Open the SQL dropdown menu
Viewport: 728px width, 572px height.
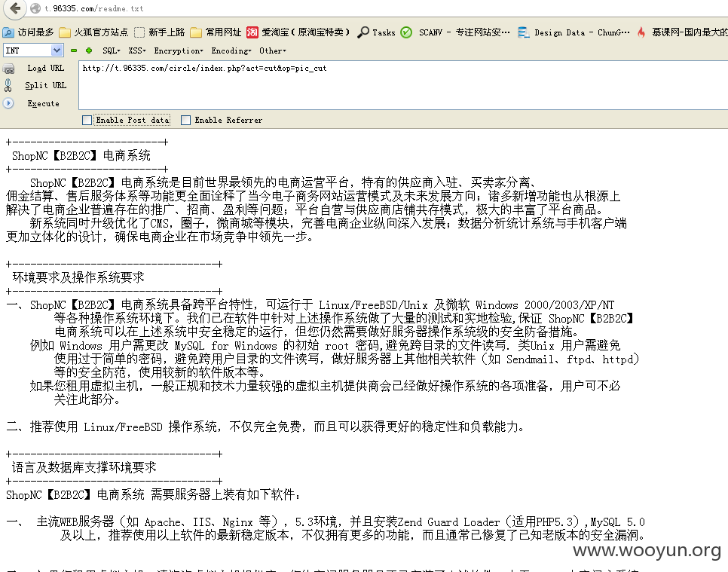(112, 50)
